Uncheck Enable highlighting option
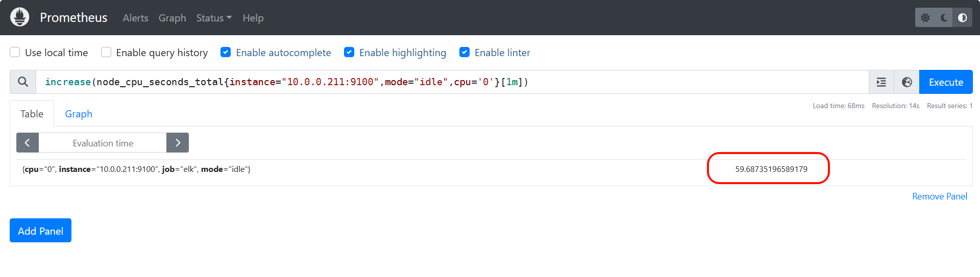This screenshot has width=980, height=277. pyautogui.click(x=349, y=53)
